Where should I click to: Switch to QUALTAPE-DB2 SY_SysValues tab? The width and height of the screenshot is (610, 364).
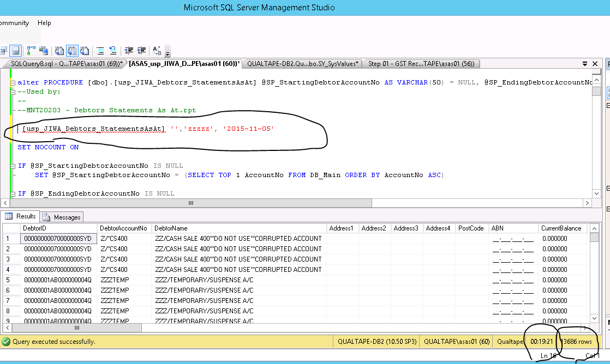pos(302,64)
